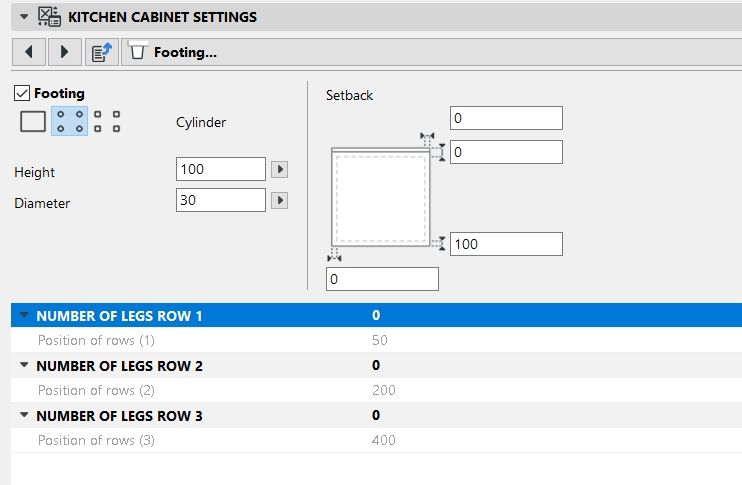Image resolution: width=742 pixels, height=485 pixels.
Task: Click the Kitchen Cabinet Settings panel icon
Action: pos(50,16)
